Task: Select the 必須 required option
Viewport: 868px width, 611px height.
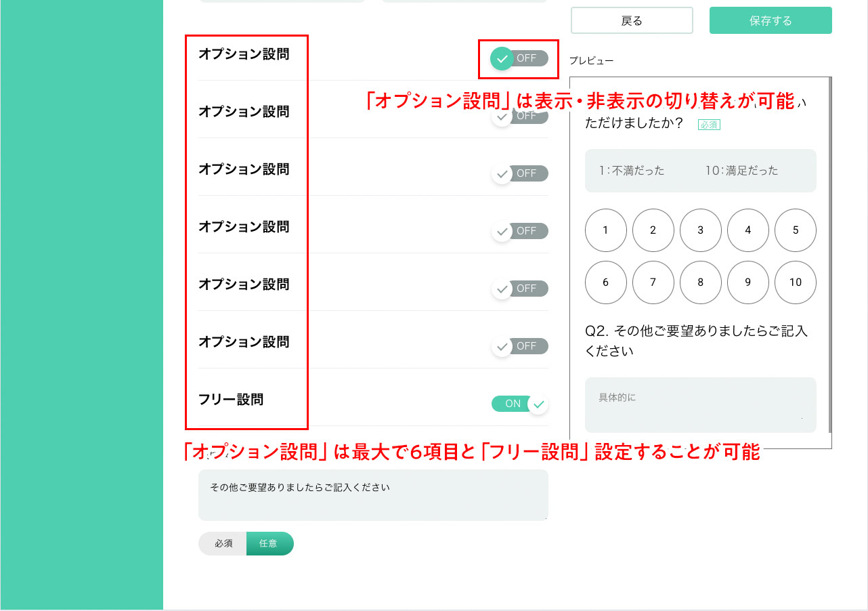Action: click(x=223, y=543)
